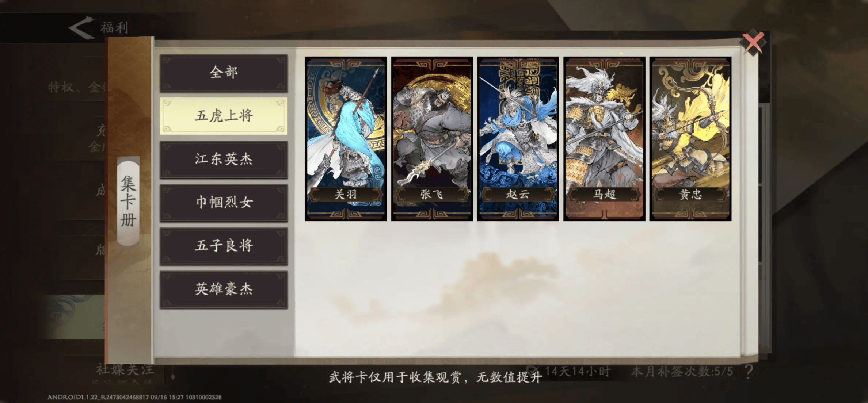868x403 pixels.
Task: View the 张飞 general card
Action: point(432,139)
